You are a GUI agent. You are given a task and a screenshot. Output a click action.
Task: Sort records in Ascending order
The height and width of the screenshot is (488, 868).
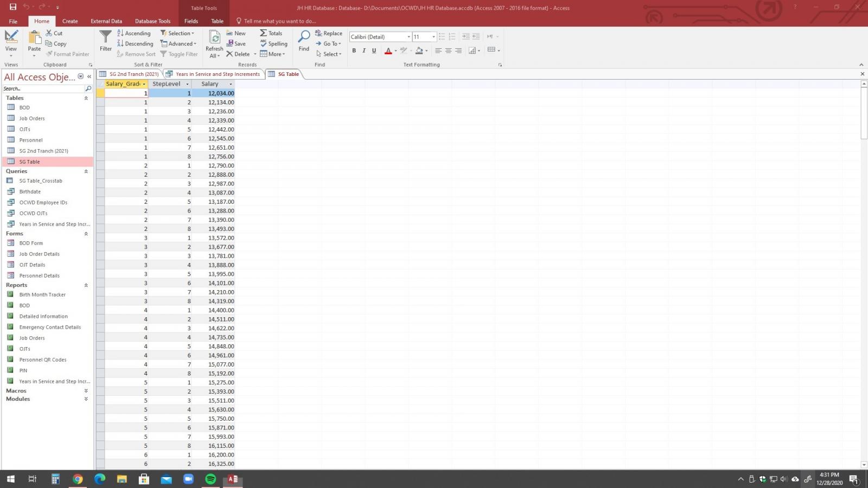(x=134, y=33)
